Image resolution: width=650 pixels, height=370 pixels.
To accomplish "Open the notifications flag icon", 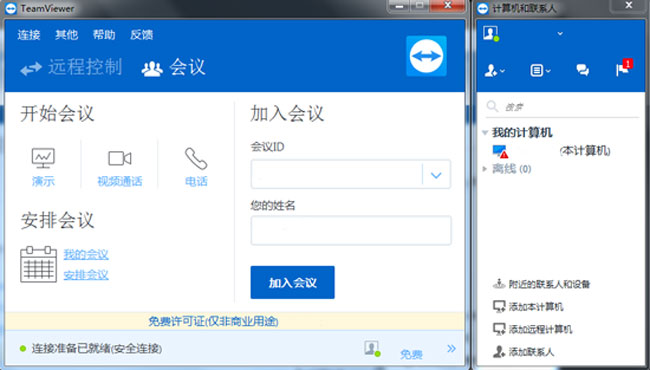I will (x=623, y=68).
